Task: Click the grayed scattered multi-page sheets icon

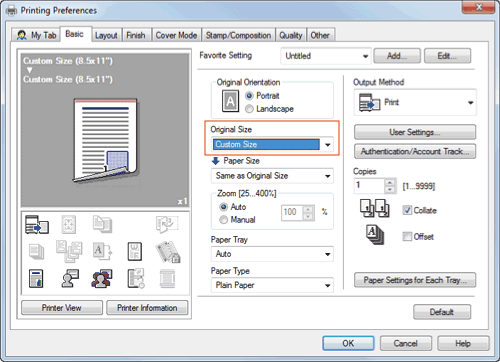Action: tap(69, 251)
